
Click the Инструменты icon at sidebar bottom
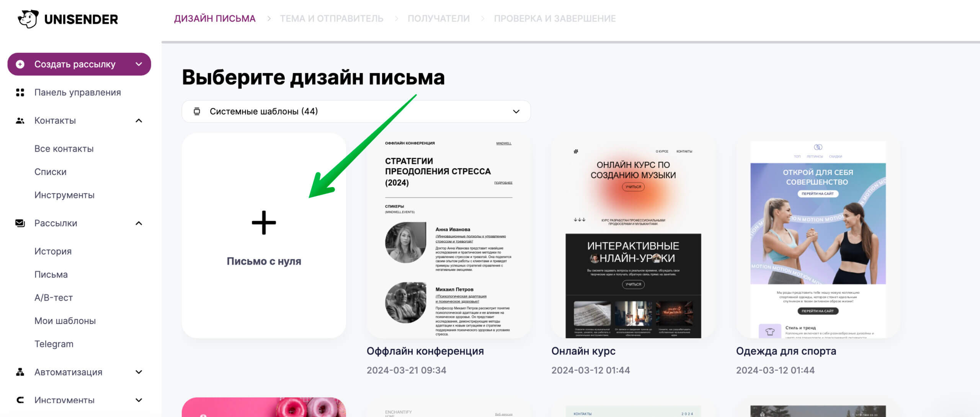tap(20, 400)
